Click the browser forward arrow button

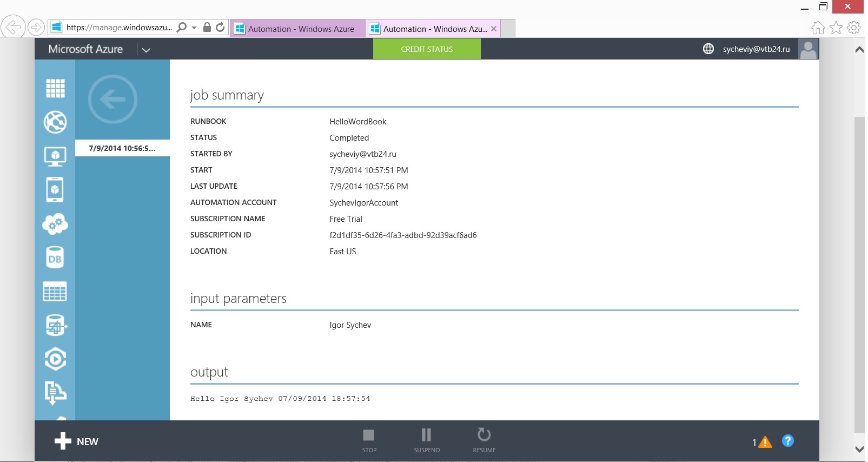pos(36,27)
